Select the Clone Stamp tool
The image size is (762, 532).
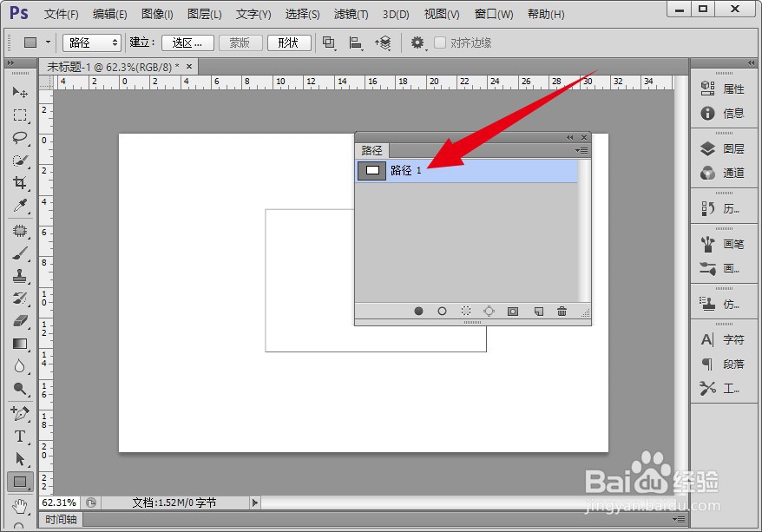coord(20,276)
